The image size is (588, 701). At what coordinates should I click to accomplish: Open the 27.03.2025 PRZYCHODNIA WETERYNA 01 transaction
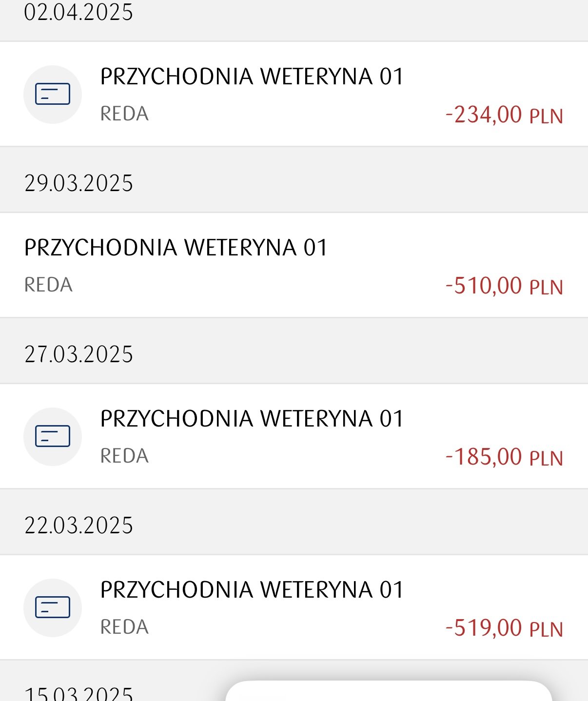[294, 436]
